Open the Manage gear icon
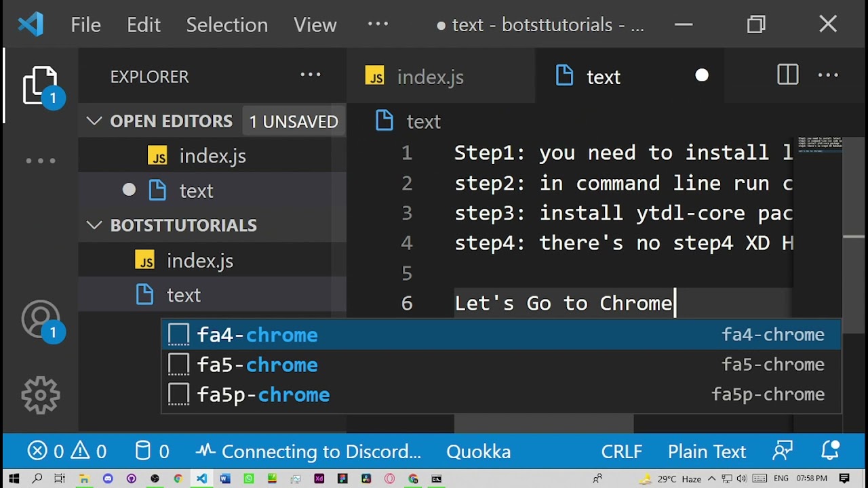The height and width of the screenshot is (488, 868). (x=41, y=395)
